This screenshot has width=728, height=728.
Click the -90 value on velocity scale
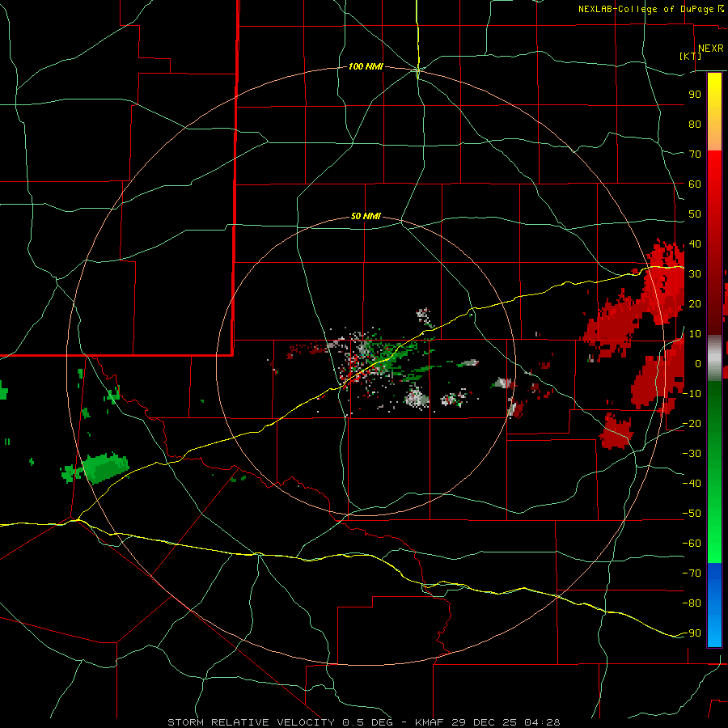click(692, 633)
